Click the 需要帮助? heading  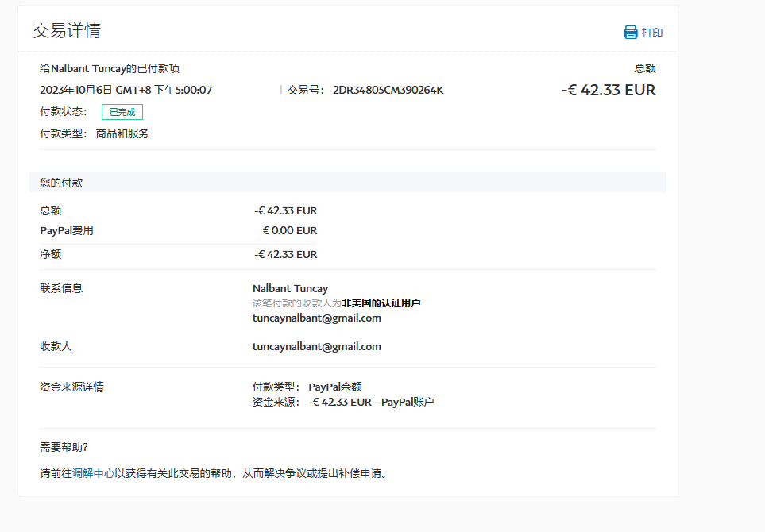[64, 447]
